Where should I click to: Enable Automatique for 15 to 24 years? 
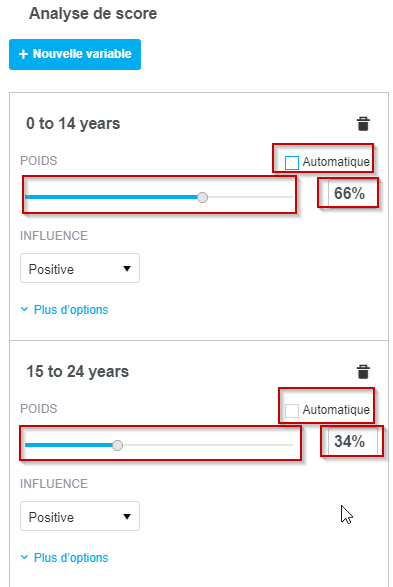coord(292,410)
